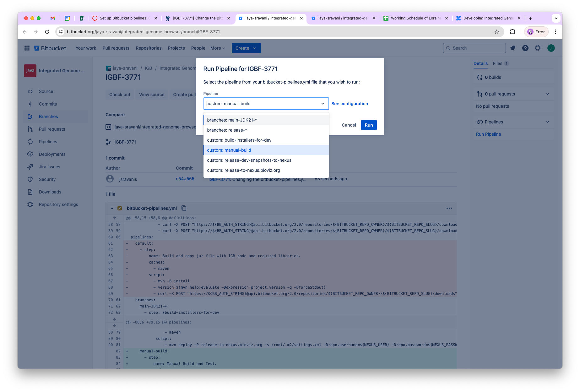
Task: Click the Commits sidebar icon
Action: point(30,104)
